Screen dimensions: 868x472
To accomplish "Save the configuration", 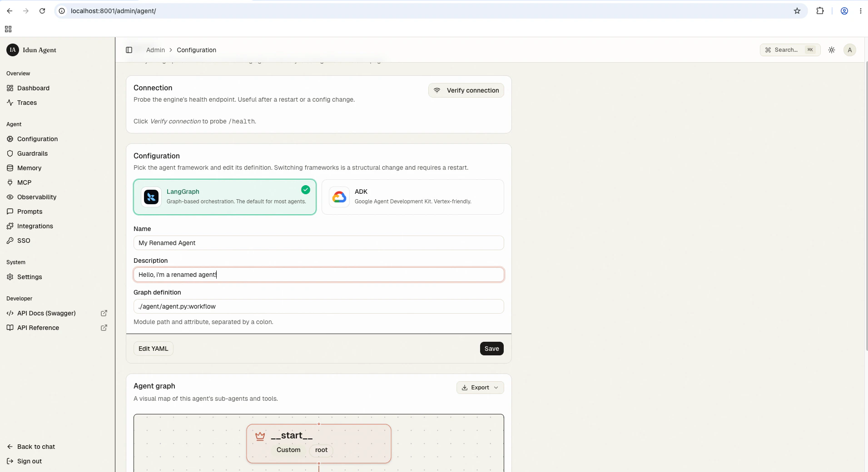I will (x=492, y=349).
